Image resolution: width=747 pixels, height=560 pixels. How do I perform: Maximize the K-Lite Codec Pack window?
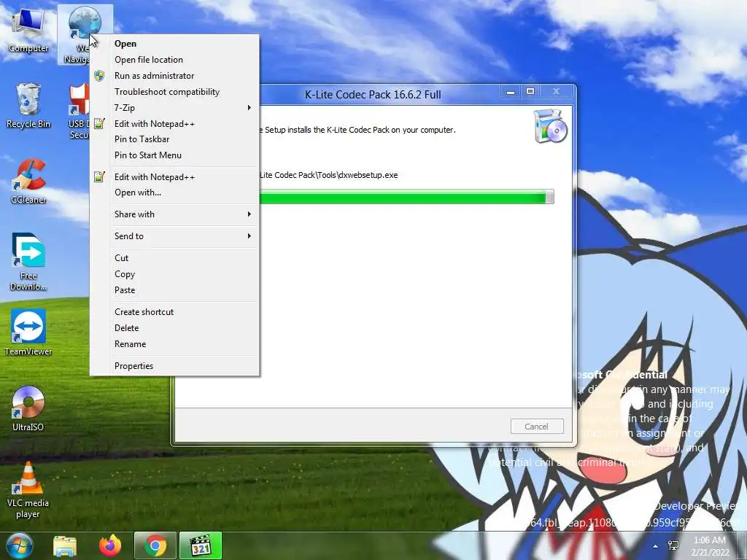tap(530, 91)
